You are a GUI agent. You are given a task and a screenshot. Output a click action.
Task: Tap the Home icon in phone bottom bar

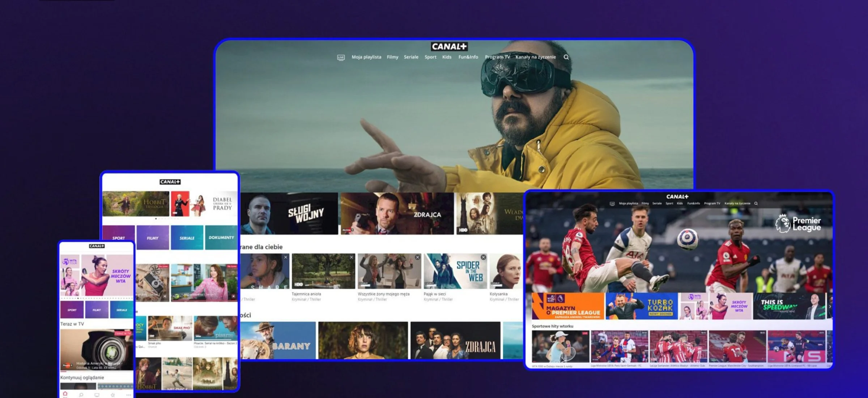coord(65,394)
